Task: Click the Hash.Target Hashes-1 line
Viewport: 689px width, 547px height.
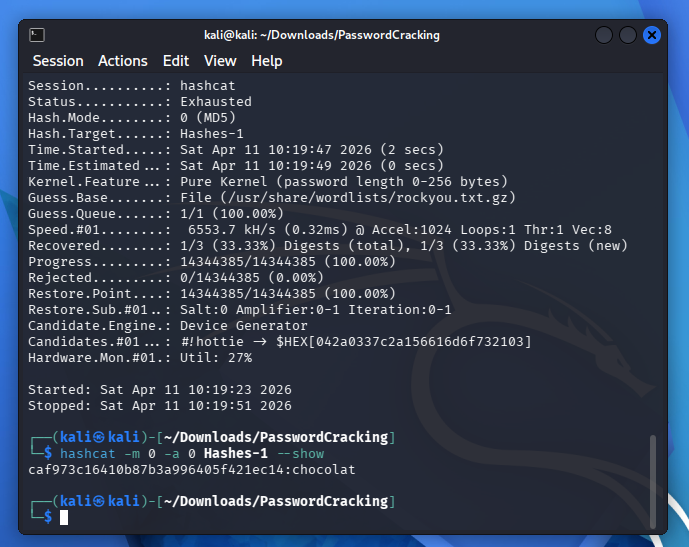Action: [136, 134]
